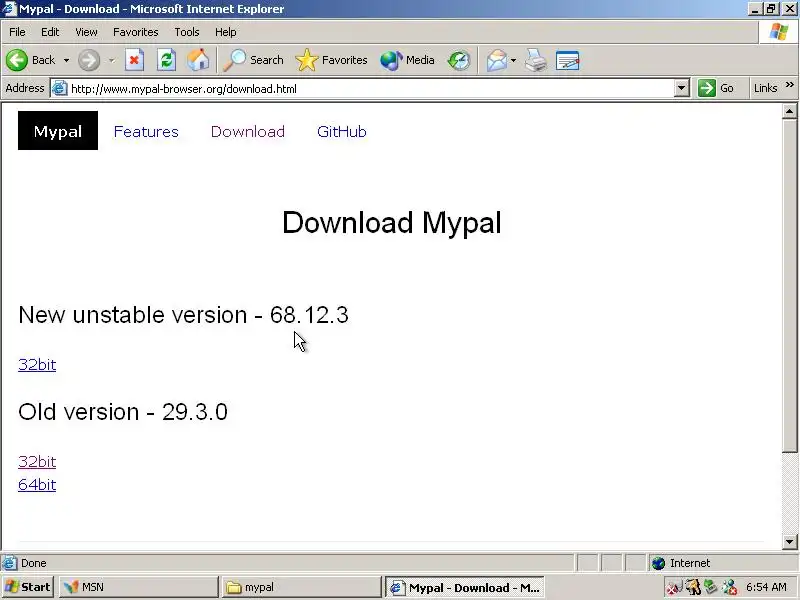Click the 'Old version - 29.3.0' heading
The image size is (800, 600).
(123, 412)
